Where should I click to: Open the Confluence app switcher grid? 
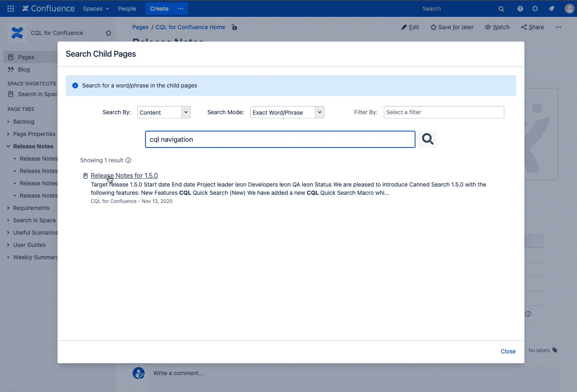click(10, 8)
